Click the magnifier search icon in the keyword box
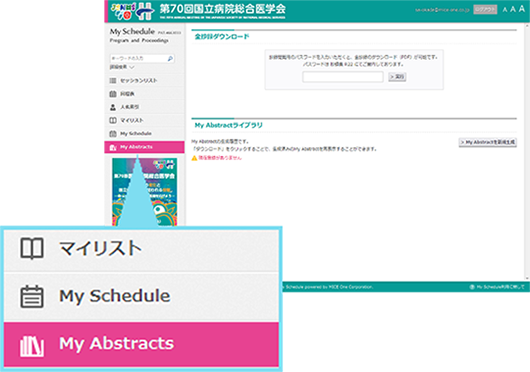This screenshot has width=530, height=372. point(170,58)
